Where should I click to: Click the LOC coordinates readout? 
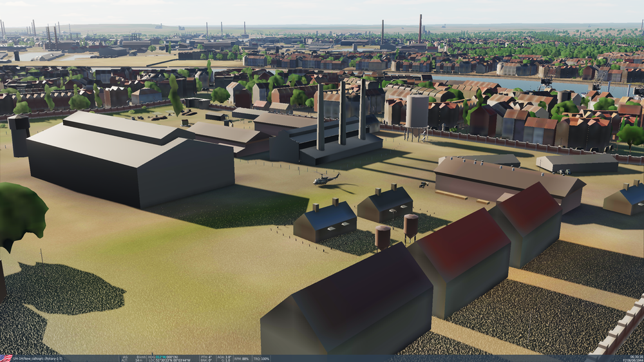pyautogui.click(x=169, y=360)
